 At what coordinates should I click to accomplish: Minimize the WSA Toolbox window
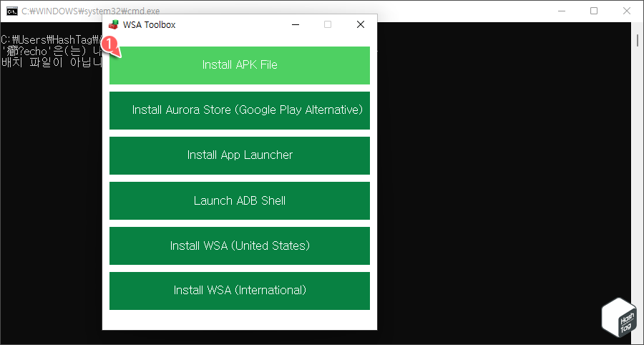point(295,24)
